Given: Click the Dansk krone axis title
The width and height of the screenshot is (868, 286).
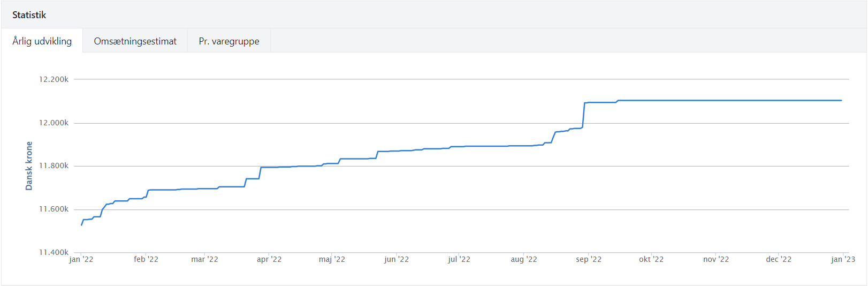Looking at the screenshot, I should [29, 166].
